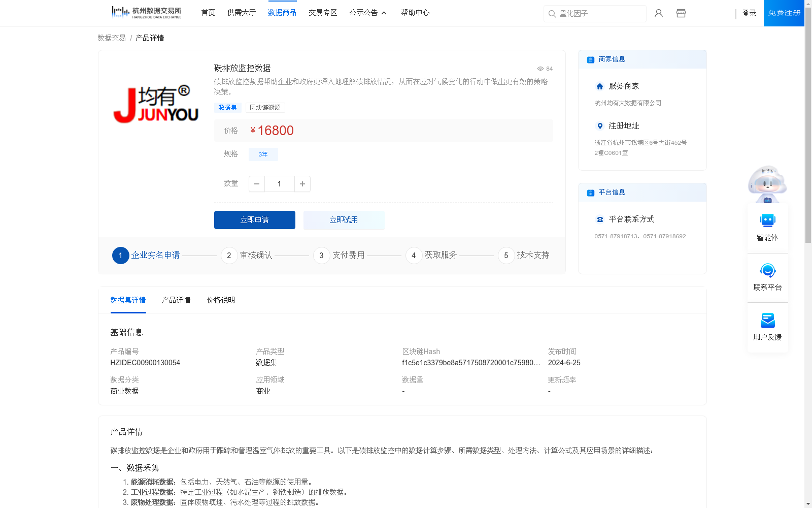This screenshot has width=812, height=508.
Task: Click the 平台联系方式 telephone icon
Action: coord(600,219)
